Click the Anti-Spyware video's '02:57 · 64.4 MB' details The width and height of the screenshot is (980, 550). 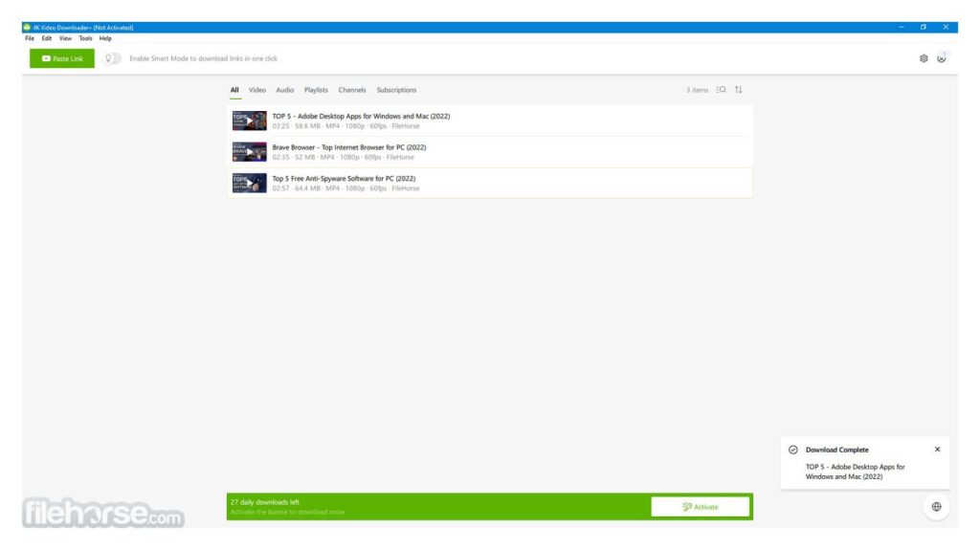tap(345, 188)
